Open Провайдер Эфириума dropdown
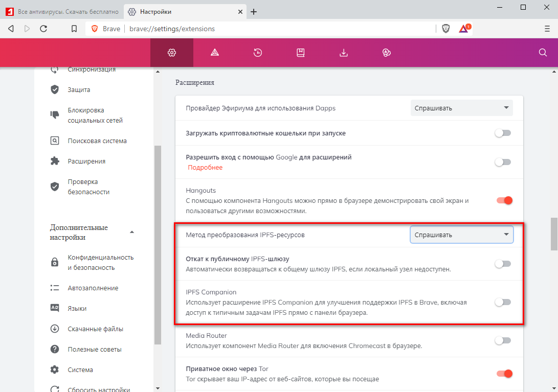558x392 pixels. point(461,108)
